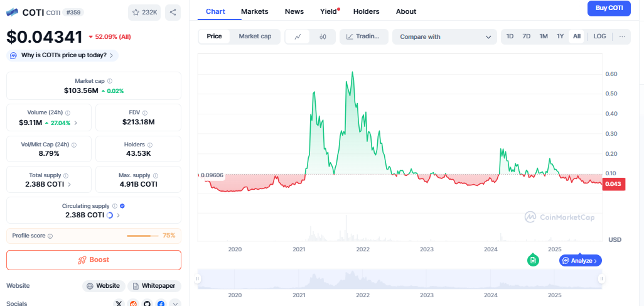644x306 pixels.
Task: Click the COTI logo icon
Action: tap(13, 13)
